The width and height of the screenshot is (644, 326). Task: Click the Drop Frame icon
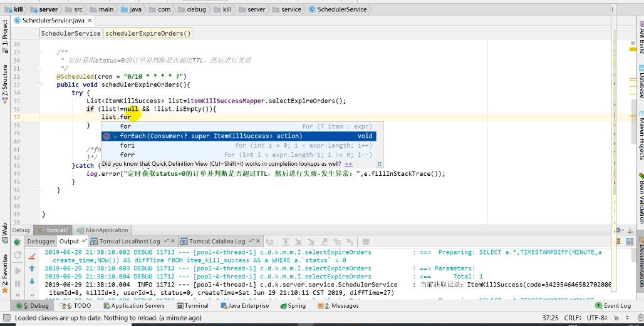click(x=337, y=242)
